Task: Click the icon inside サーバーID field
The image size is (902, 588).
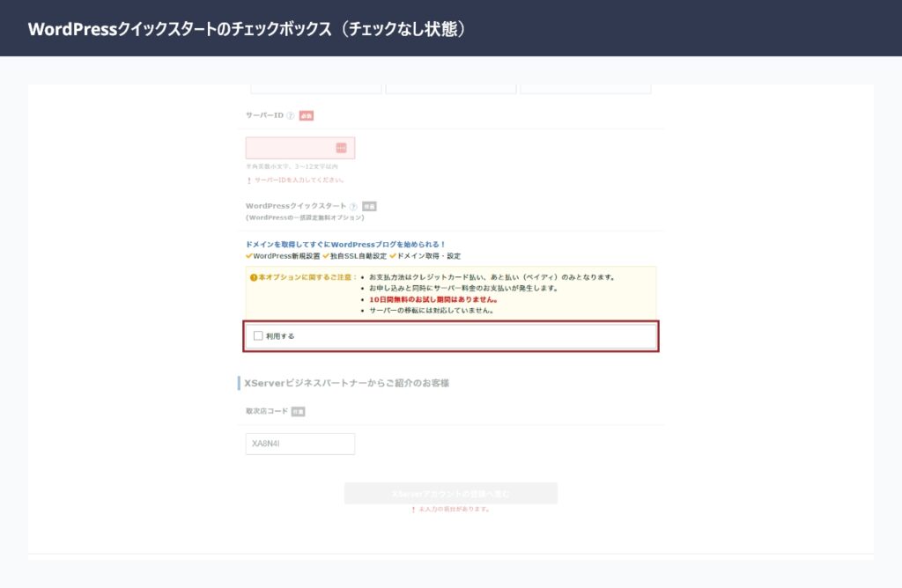Action: click(341, 148)
